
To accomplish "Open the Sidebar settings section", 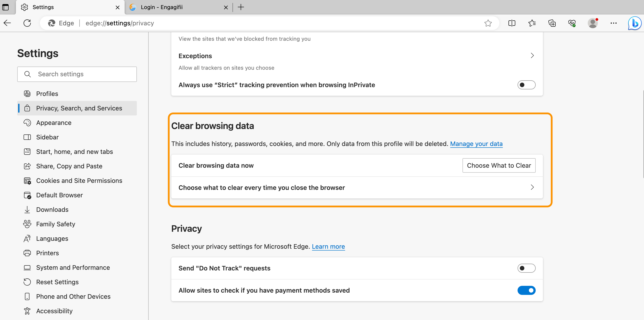I will click(77, 137).
